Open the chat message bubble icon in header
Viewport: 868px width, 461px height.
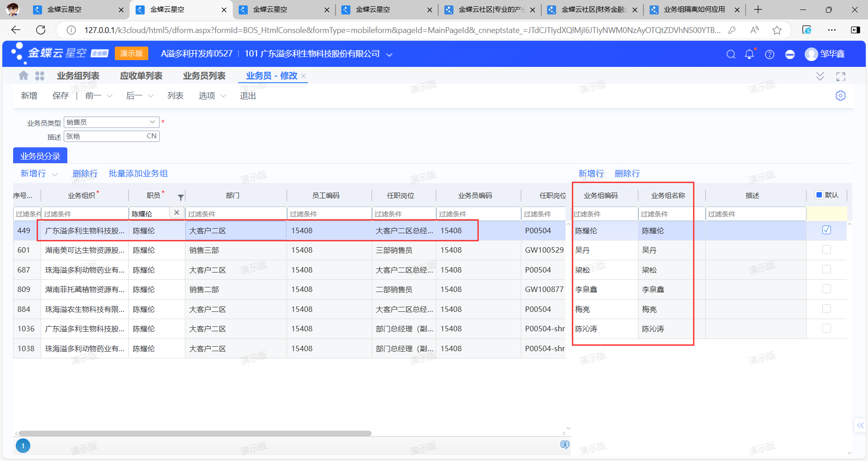(x=790, y=54)
